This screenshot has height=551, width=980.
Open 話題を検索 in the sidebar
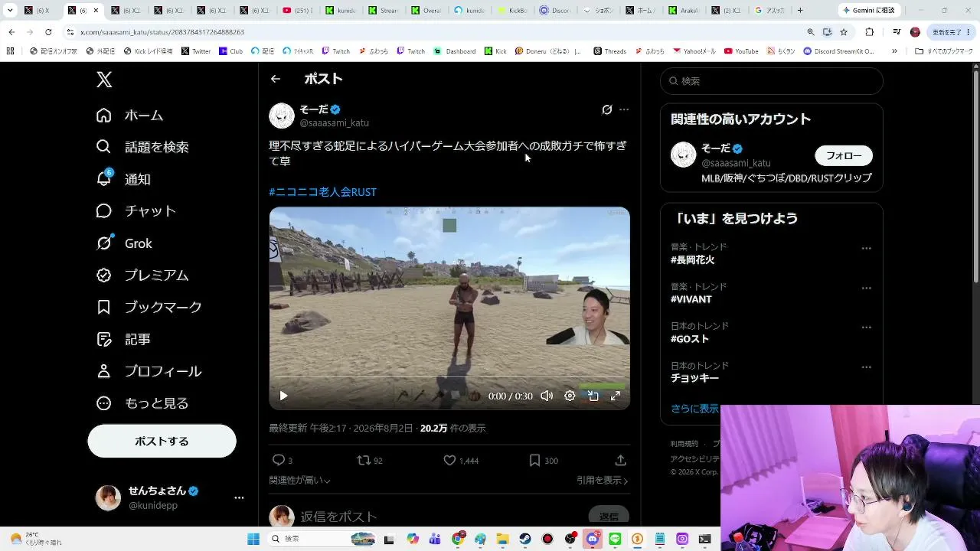(x=142, y=147)
